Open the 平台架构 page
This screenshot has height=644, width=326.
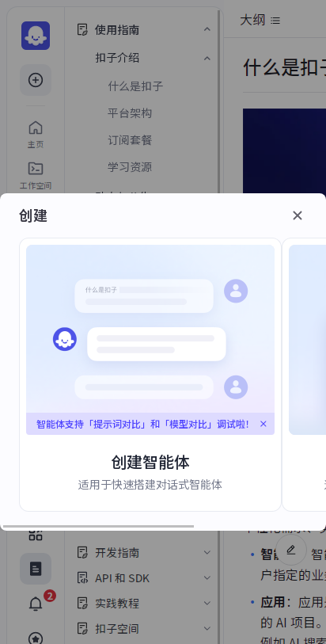point(130,113)
